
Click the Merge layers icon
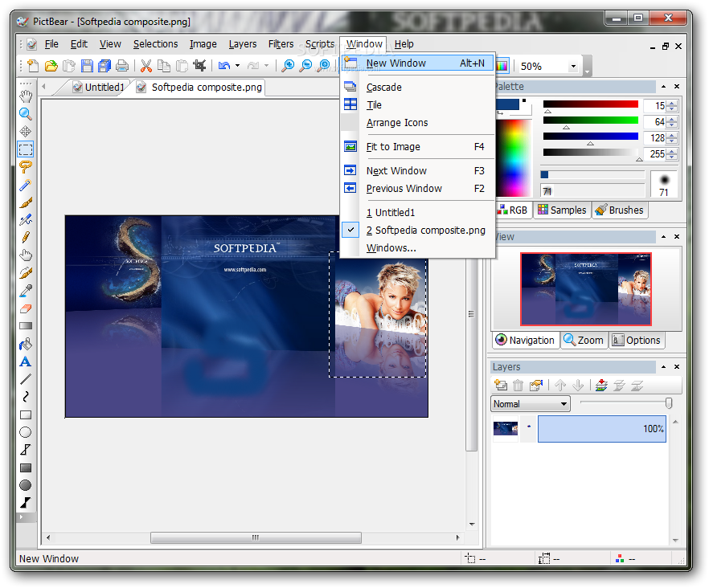pyautogui.click(x=601, y=385)
